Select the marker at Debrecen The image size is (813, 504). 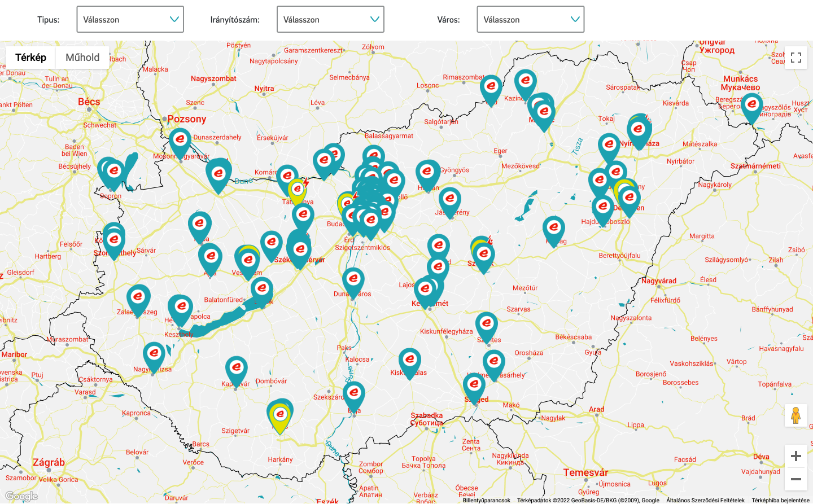(x=629, y=202)
